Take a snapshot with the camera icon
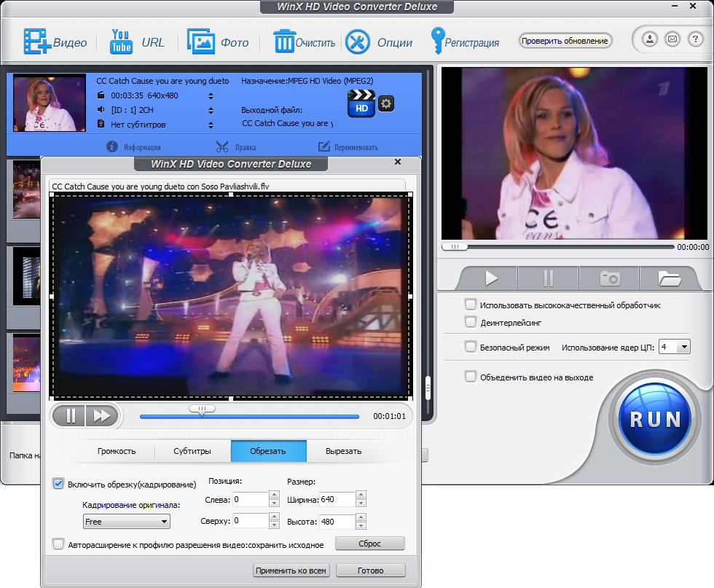 pyautogui.click(x=610, y=278)
